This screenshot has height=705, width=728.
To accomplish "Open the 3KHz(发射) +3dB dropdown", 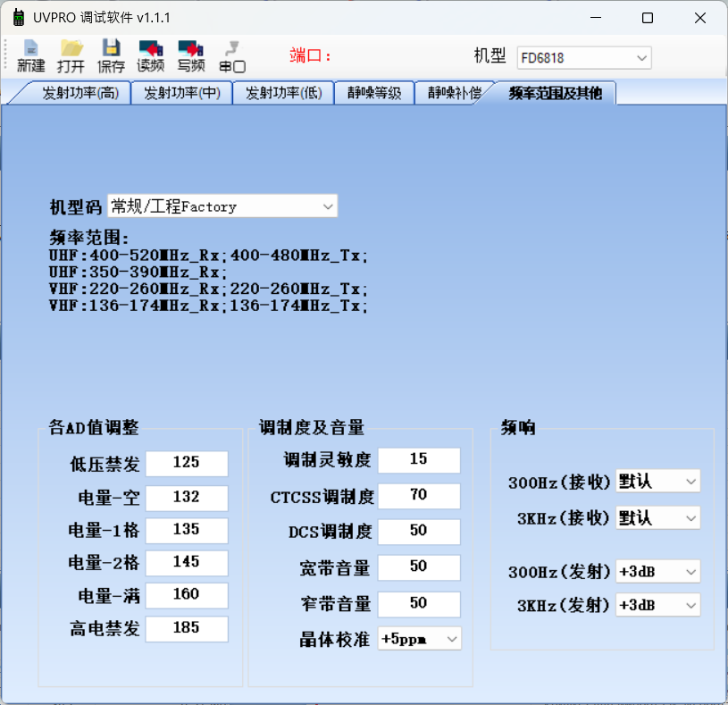I will [x=658, y=605].
